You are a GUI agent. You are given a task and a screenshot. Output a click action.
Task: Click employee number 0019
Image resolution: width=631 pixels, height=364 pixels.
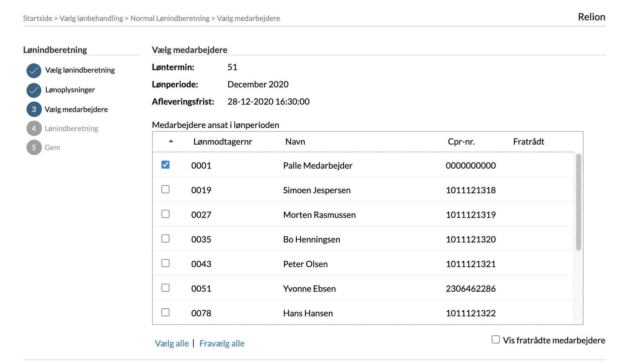point(201,190)
